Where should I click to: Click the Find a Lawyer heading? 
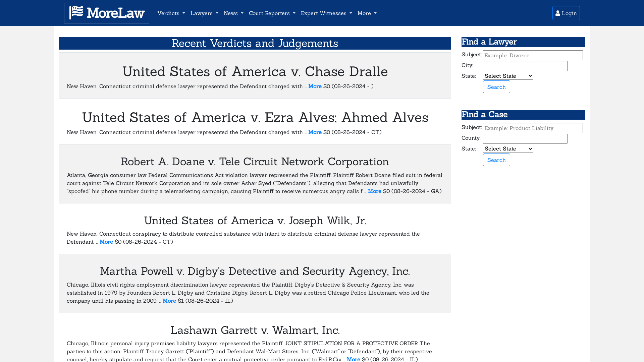(x=523, y=42)
